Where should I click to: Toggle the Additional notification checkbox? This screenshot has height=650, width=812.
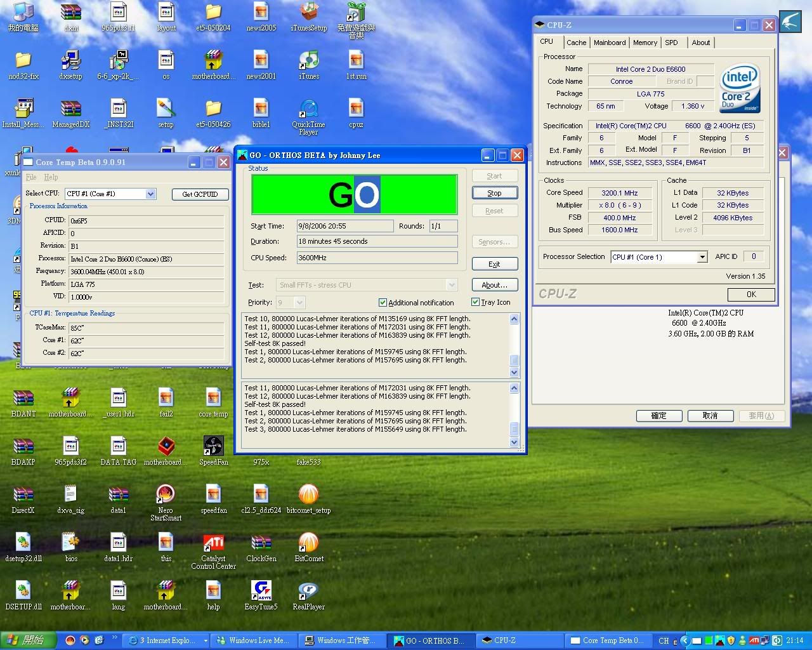point(383,303)
